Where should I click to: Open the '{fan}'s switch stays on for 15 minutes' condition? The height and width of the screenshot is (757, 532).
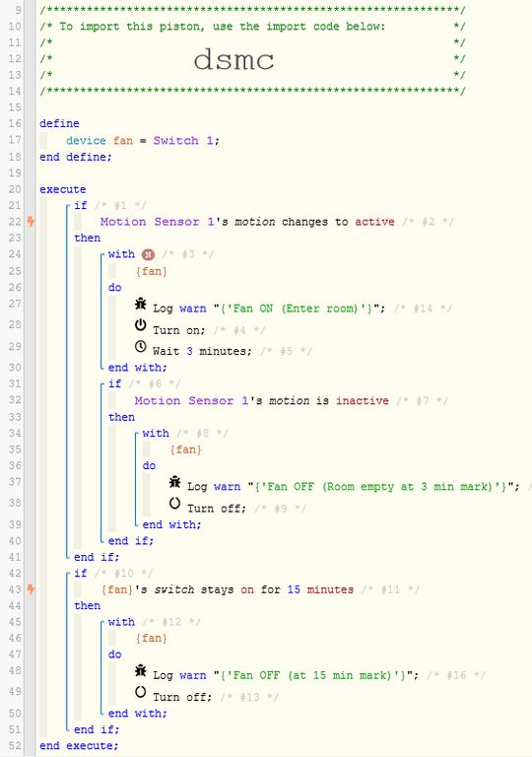pos(228,589)
